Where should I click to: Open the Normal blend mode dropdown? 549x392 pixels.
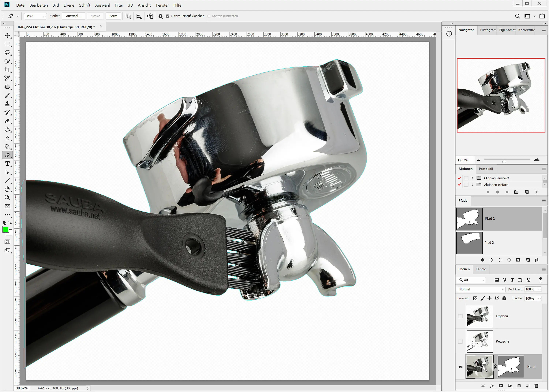(481, 289)
